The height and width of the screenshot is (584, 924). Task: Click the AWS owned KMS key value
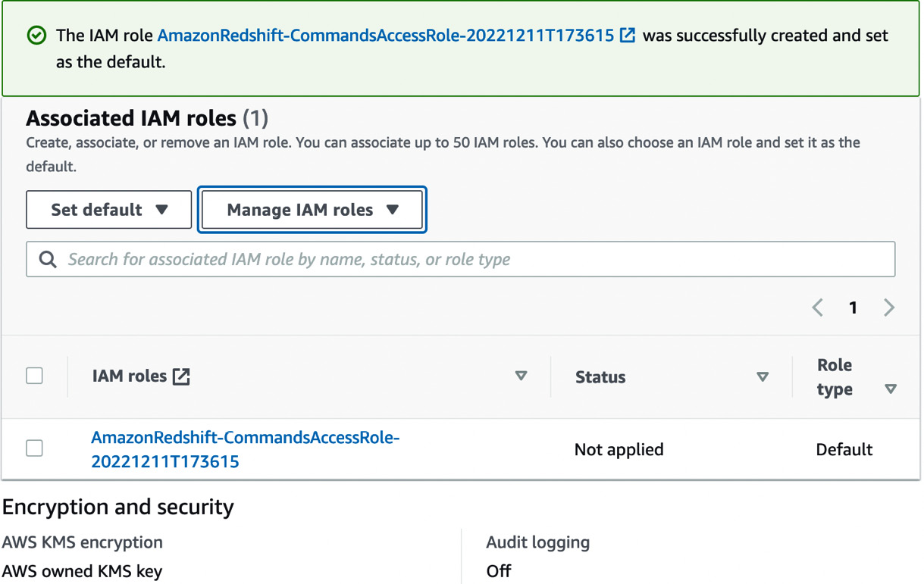(82, 571)
